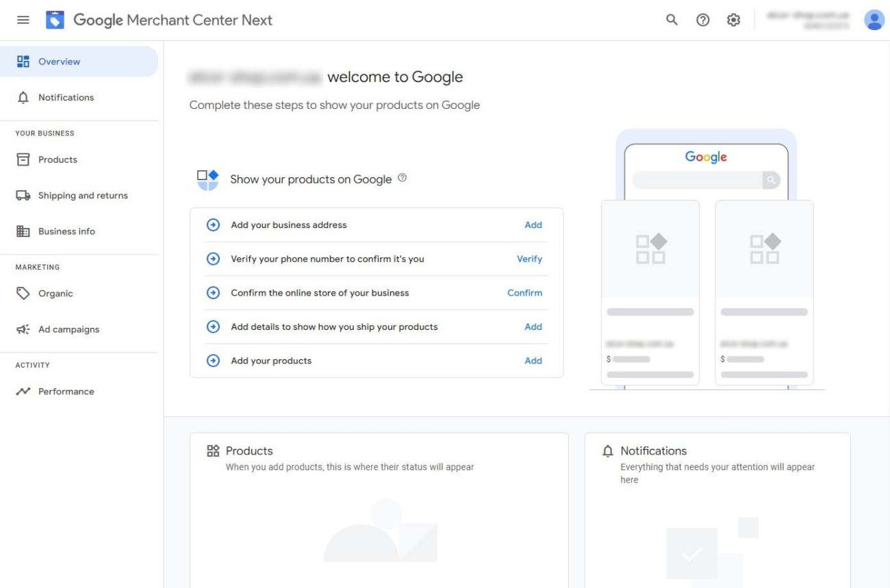
Task: Select Business info in sidebar
Action: [x=66, y=231]
